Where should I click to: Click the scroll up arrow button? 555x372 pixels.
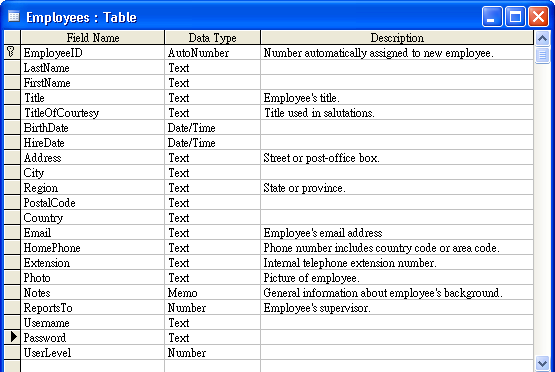tap(542, 38)
